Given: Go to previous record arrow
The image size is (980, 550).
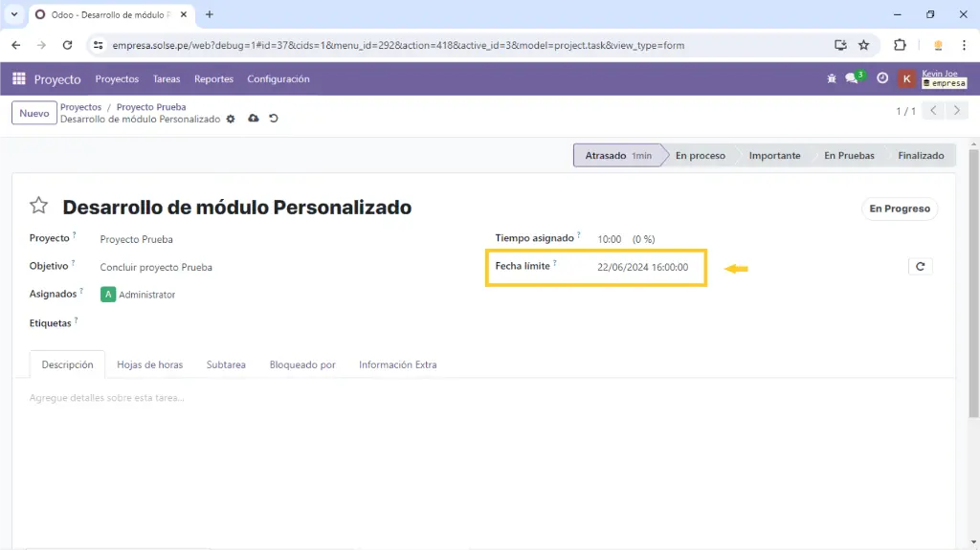Looking at the screenshot, I should click(x=935, y=111).
